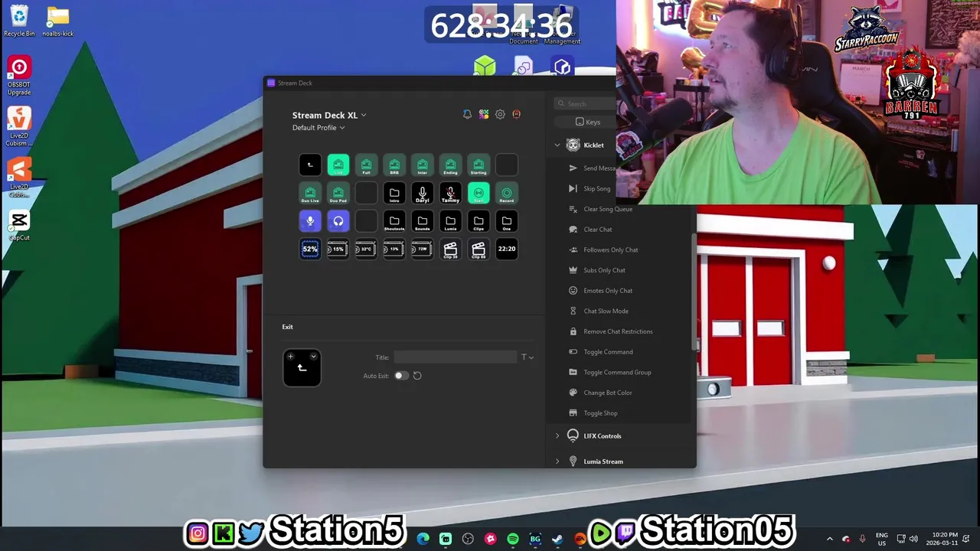Screen dimensions: 980x551
Task: Select the purple microphone key
Action: pos(310,221)
